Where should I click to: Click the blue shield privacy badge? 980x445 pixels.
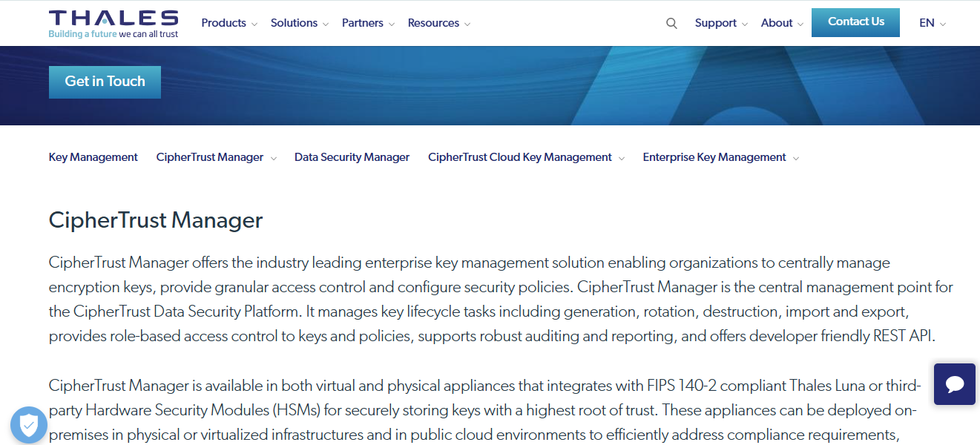pos(29,425)
